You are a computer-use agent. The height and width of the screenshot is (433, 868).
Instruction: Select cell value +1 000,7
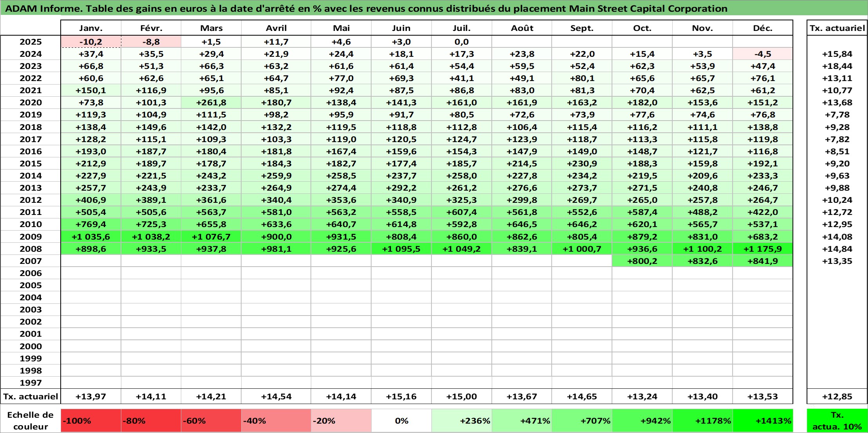coord(582,249)
